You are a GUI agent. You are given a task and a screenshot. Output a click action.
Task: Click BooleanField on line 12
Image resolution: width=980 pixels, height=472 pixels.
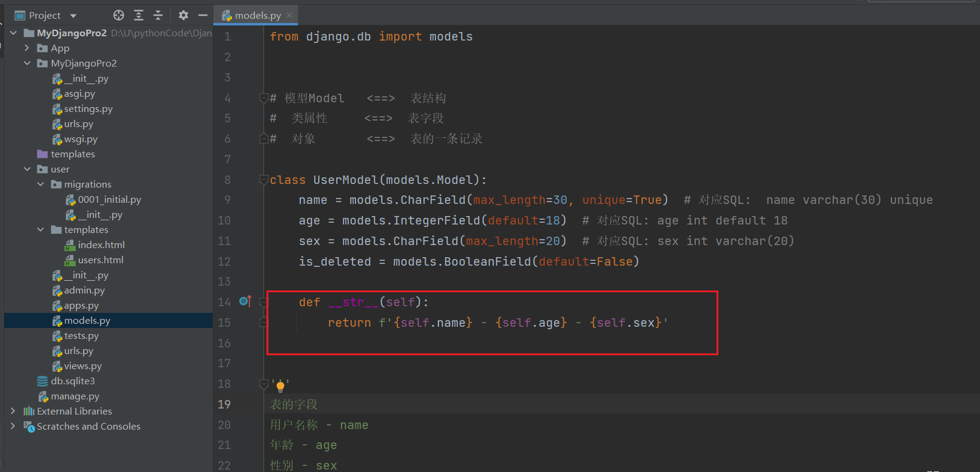(x=488, y=261)
